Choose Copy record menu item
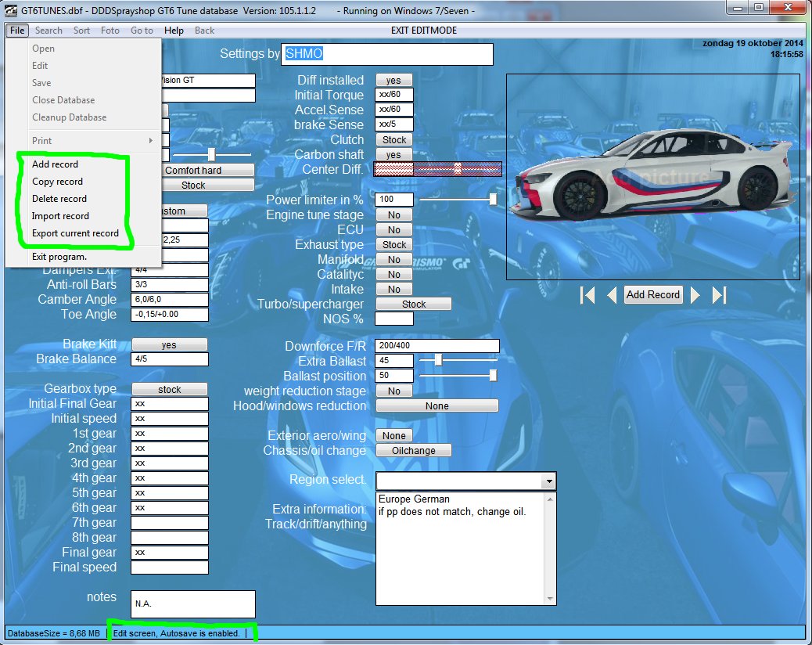The height and width of the screenshot is (645, 812). (57, 182)
